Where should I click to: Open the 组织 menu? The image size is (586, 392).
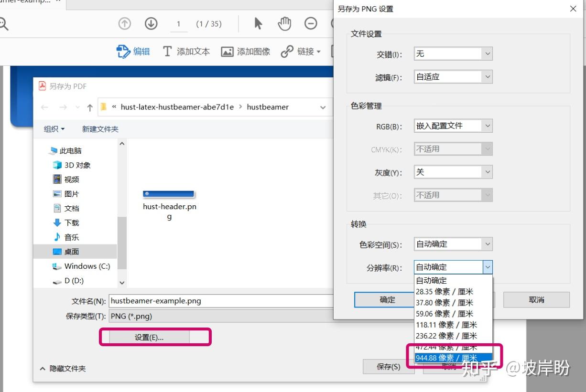[x=53, y=129]
